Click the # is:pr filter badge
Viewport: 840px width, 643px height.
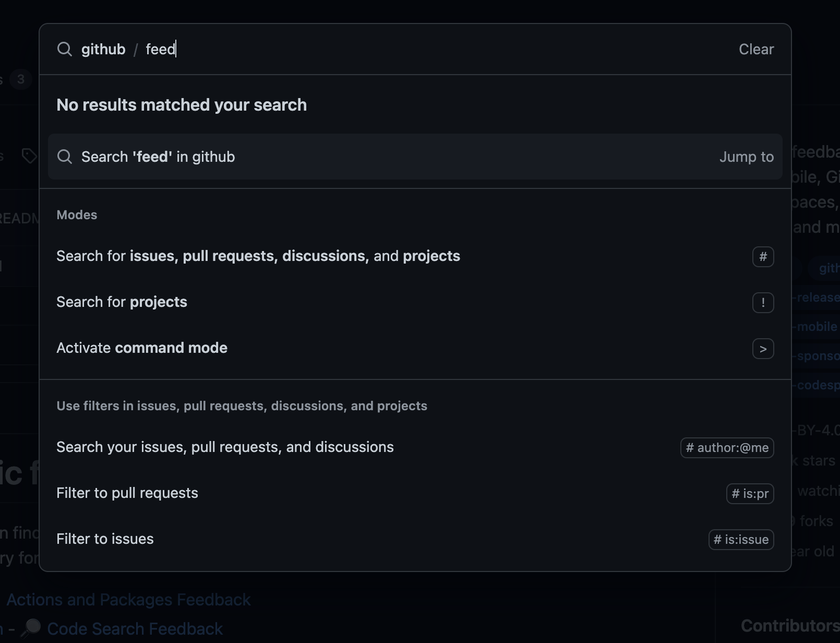coord(750,494)
